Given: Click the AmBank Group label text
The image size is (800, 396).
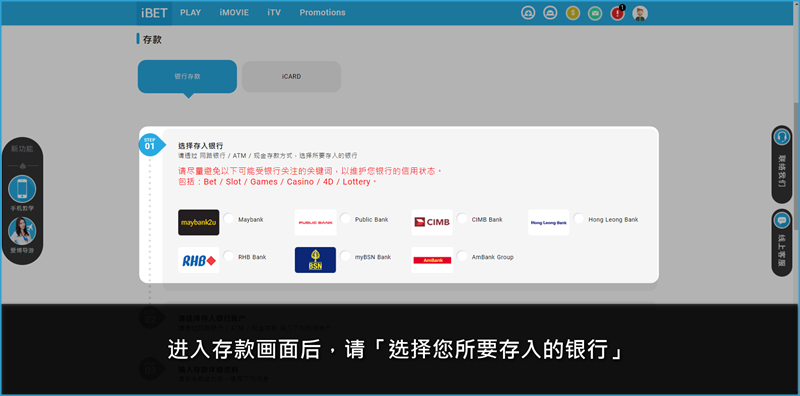Looking at the screenshot, I should pyautogui.click(x=492, y=257).
